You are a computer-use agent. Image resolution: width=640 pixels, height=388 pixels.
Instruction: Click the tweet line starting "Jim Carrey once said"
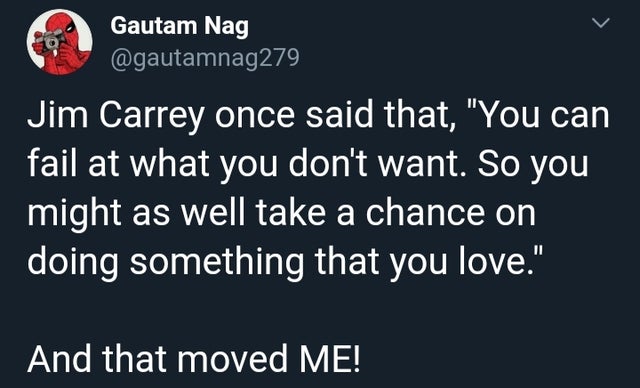pos(319,116)
